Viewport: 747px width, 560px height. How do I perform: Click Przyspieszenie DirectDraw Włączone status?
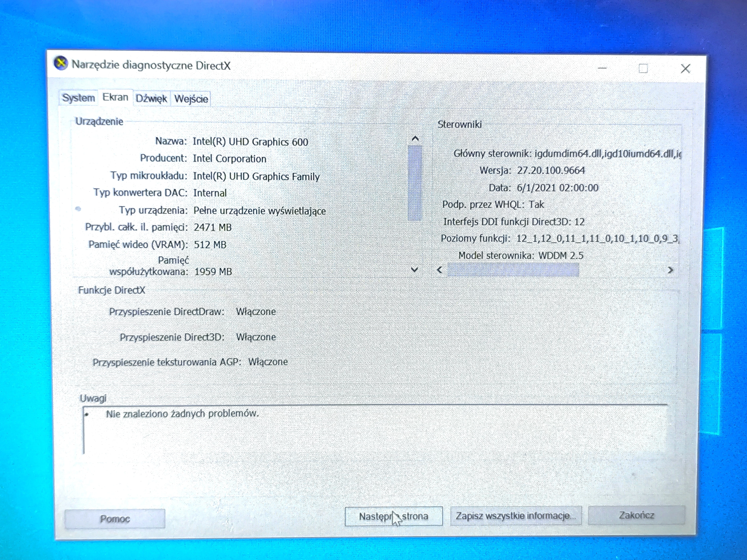(x=256, y=311)
